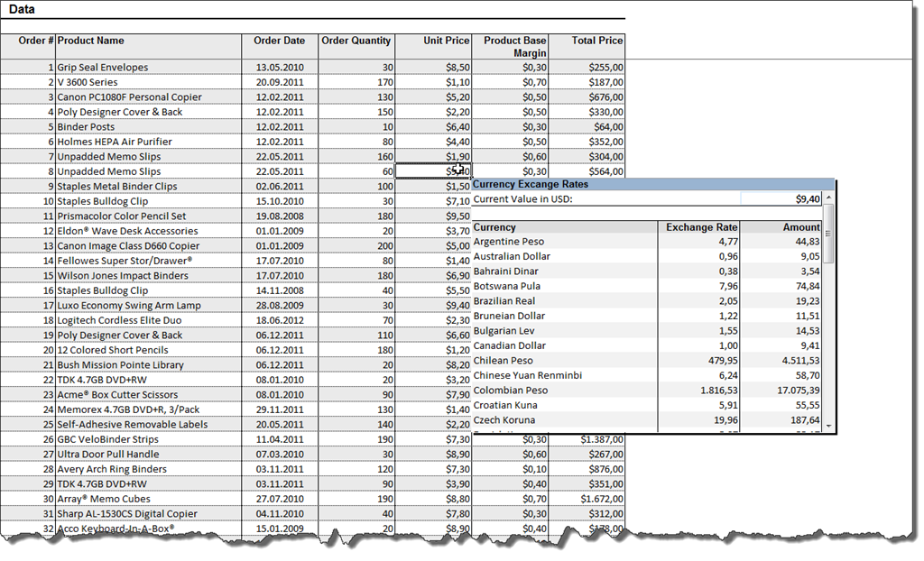
Task: Click the Order Date column header
Action: pos(280,47)
